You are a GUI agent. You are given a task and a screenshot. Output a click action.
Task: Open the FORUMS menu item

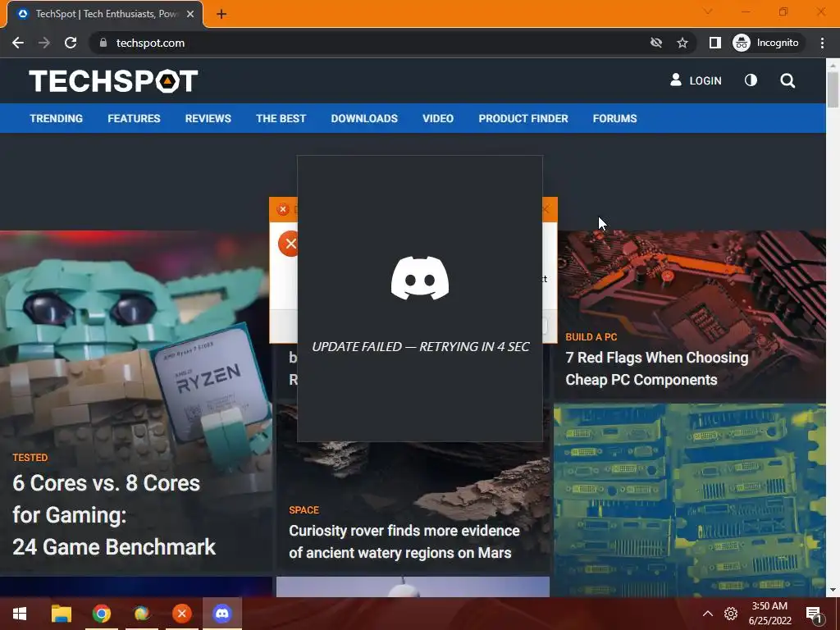(614, 118)
